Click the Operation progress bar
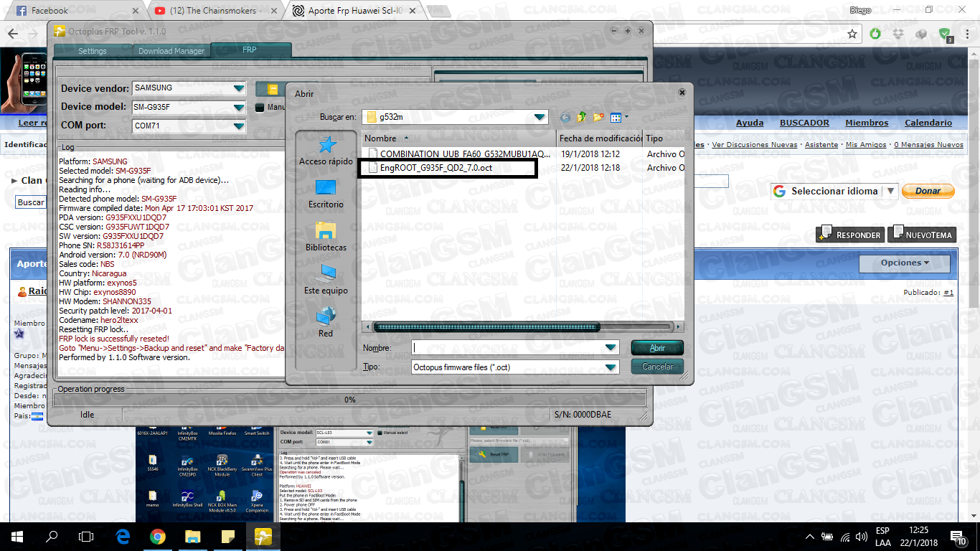 (350, 400)
